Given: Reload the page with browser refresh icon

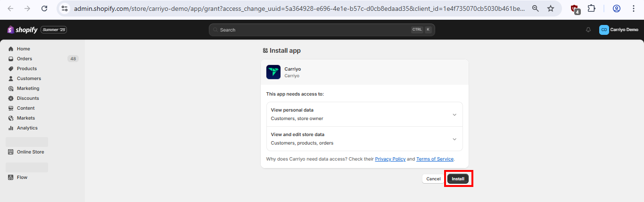Looking at the screenshot, I should pyautogui.click(x=44, y=8).
